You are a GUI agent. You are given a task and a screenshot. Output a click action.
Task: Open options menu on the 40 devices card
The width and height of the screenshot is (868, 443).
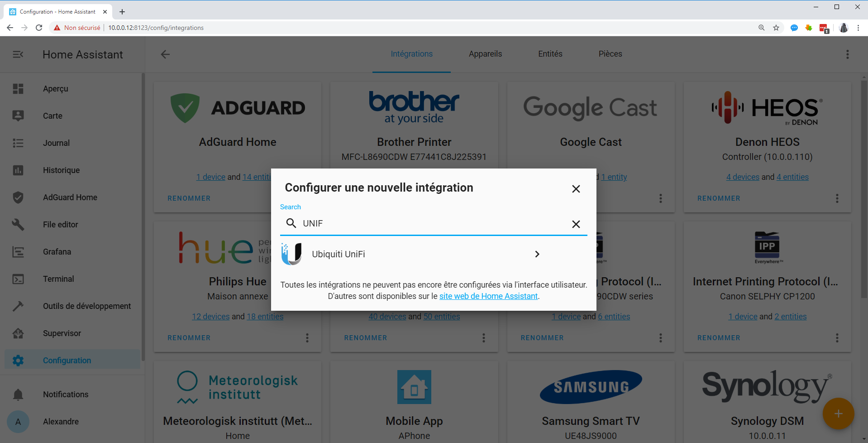point(484,338)
